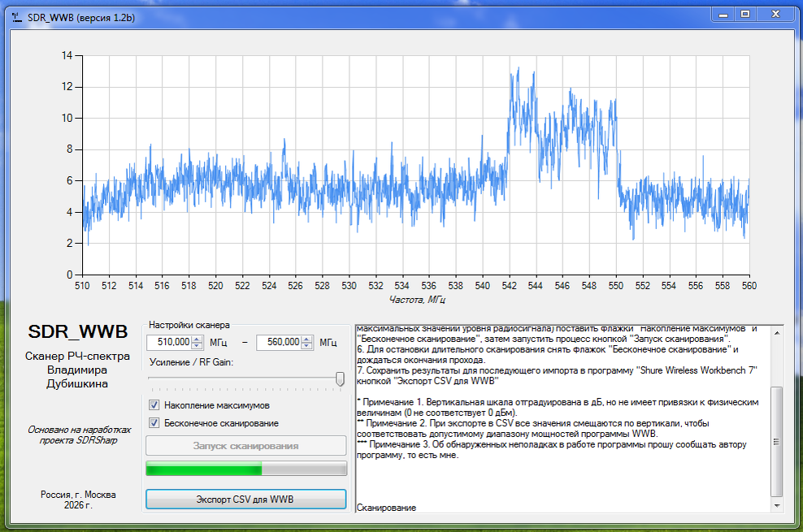Click the Сканирование status line
The image size is (803, 532).
[x=386, y=508]
